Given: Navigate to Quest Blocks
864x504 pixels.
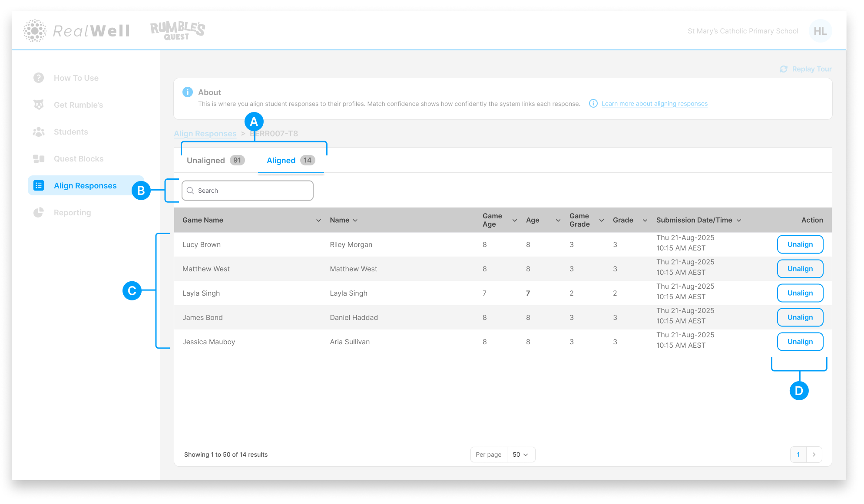Looking at the screenshot, I should 79,158.
